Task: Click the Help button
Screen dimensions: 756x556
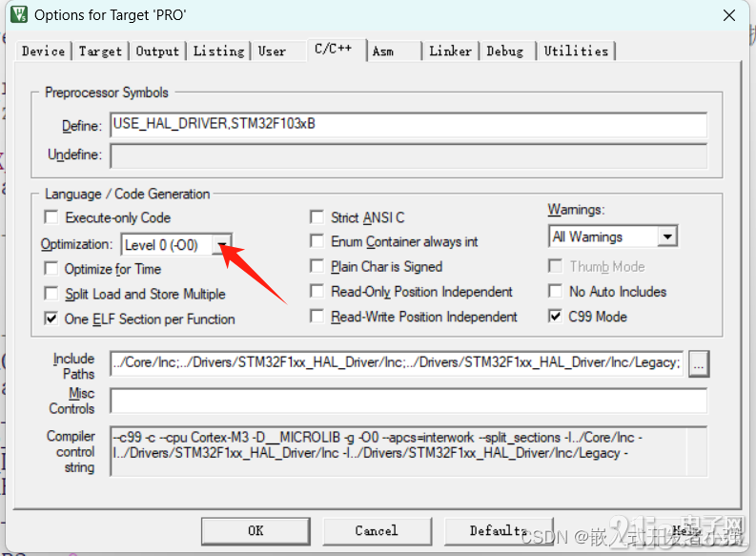Action: pyautogui.click(x=687, y=531)
